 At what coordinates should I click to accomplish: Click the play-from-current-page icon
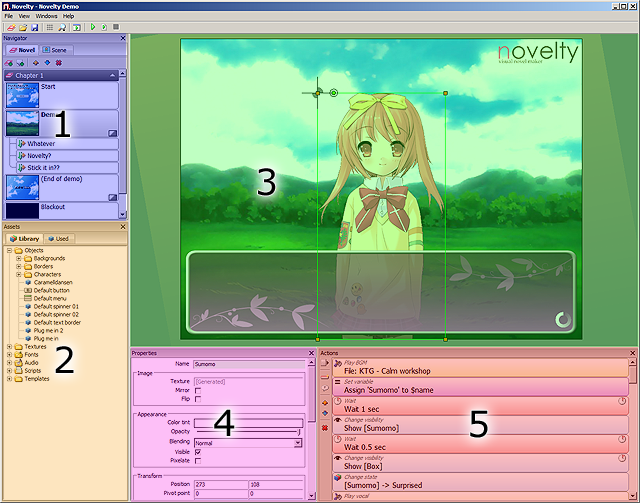tap(104, 27)
